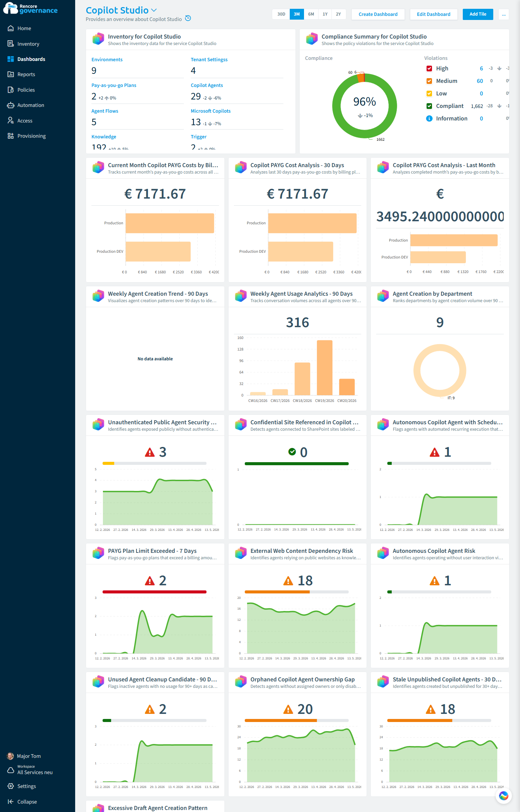The width and height of the screenshot is (520, 812).
Task: Click the Create Dashboard button
Action: point(378,14)
